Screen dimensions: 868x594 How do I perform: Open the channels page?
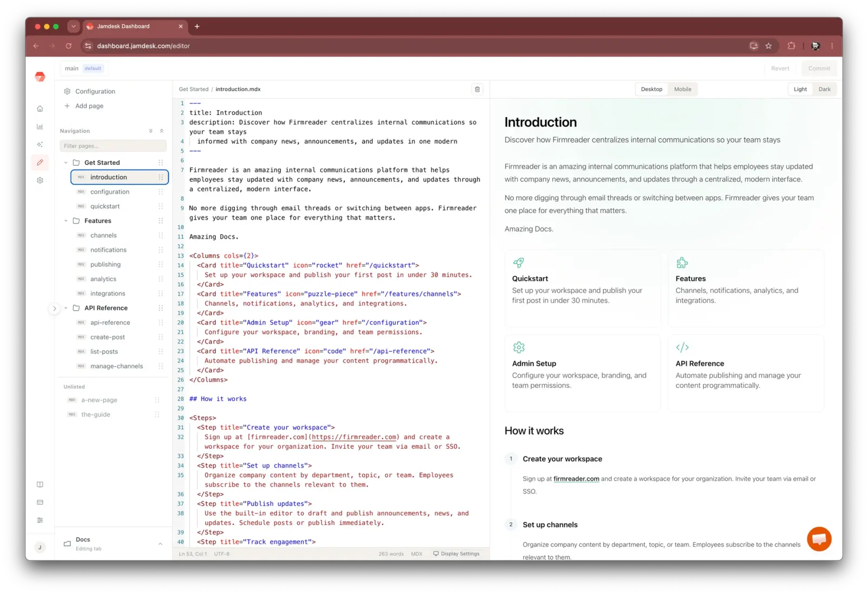tap(120, 235)
